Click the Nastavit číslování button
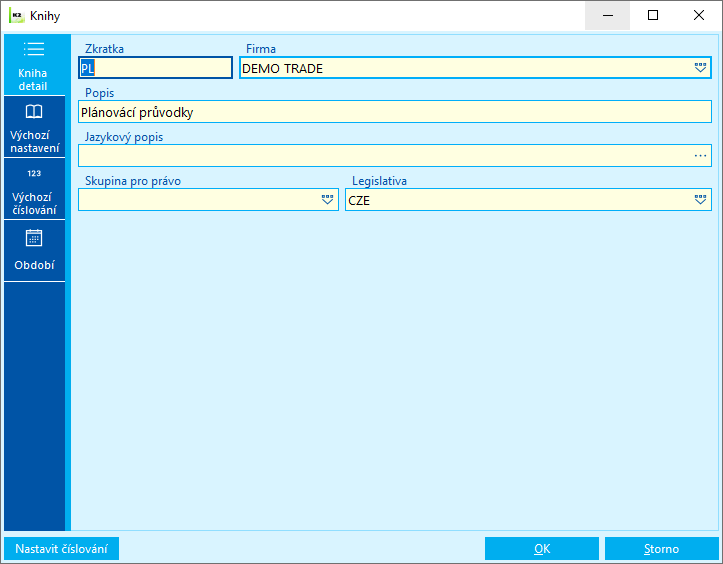723x564 pixels. click(61, 549)
